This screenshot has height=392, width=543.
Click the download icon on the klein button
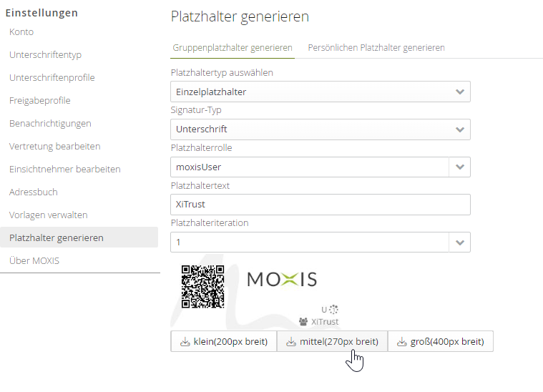tap(185, 342)
